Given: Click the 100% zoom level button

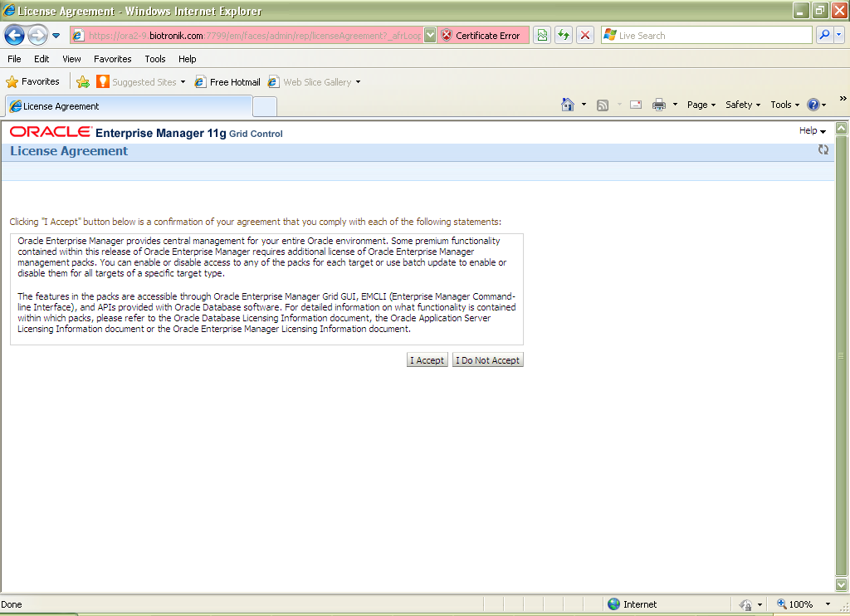Looking at the screenshot, I should coord(796,604).
